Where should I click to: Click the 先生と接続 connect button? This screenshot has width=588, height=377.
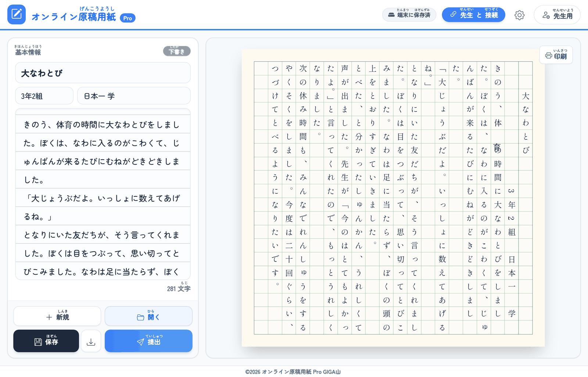click(x=473, y=15)
